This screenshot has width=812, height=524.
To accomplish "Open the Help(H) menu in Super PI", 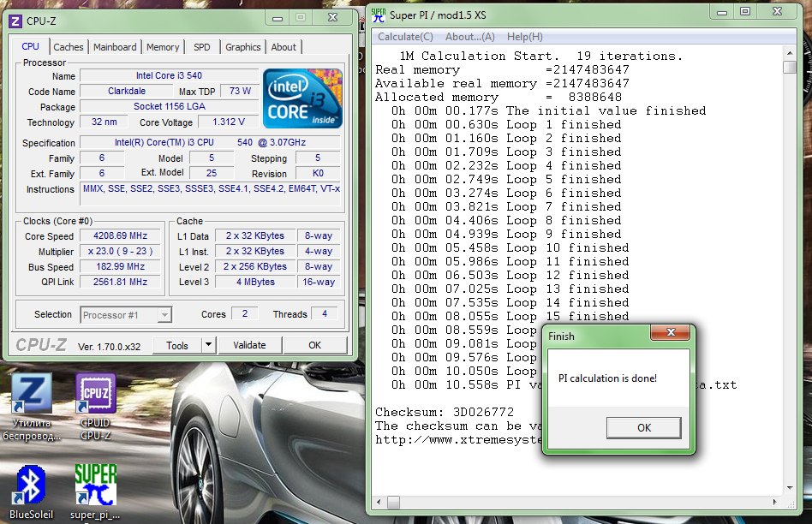I will coord(524,37).
